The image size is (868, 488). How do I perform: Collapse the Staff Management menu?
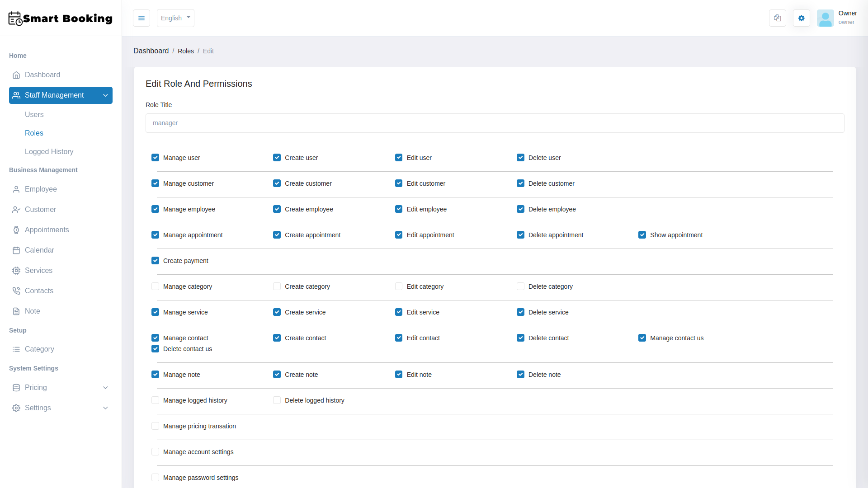[x=61, y=95]
